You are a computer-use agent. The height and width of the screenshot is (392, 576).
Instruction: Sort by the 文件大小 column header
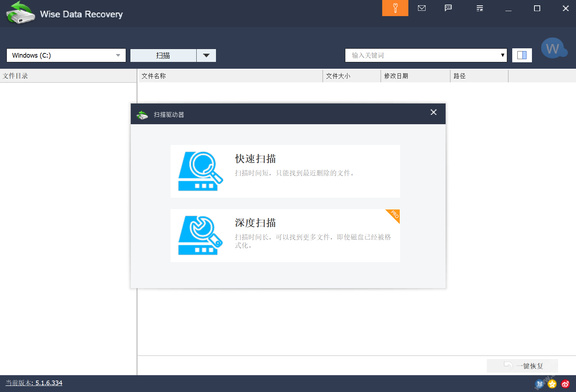click(x=351, y=76)
